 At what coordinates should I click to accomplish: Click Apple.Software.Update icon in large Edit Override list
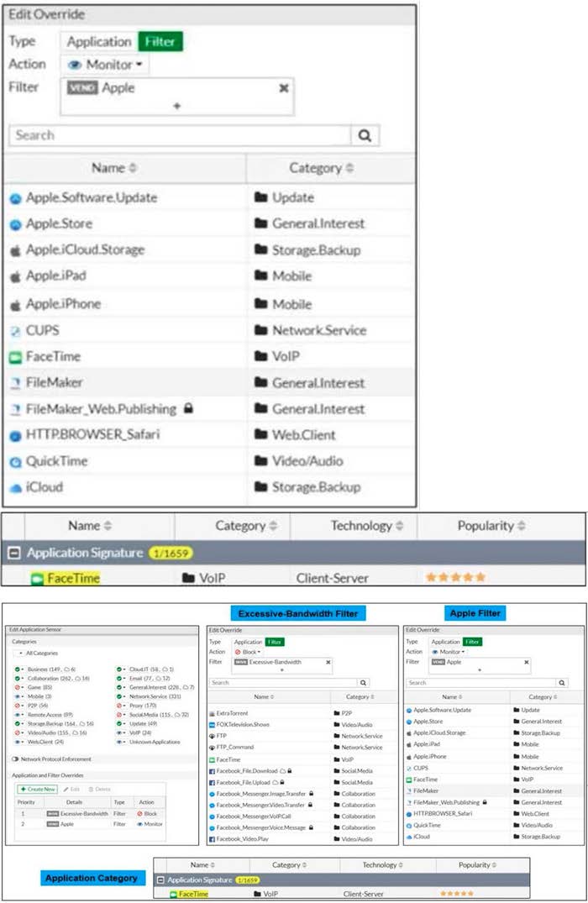pos(16,199)
